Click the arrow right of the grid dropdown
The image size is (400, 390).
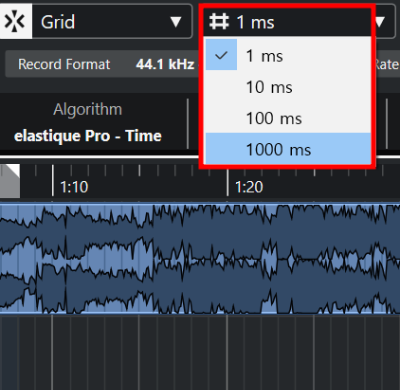[x=380, y=22]
